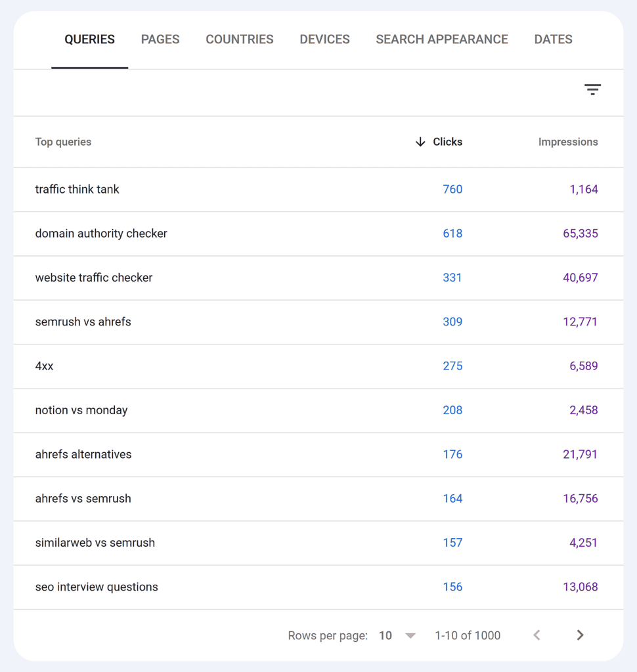The image size is (637, 672).
Task: Expand the rows-per-page selector showing 10
Action: 410,635
